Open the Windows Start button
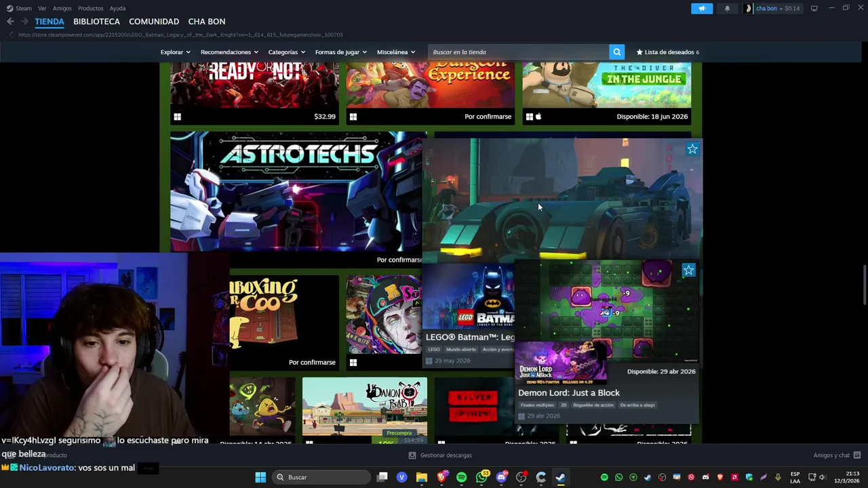 pyautogui.click(x=260, y=477)
